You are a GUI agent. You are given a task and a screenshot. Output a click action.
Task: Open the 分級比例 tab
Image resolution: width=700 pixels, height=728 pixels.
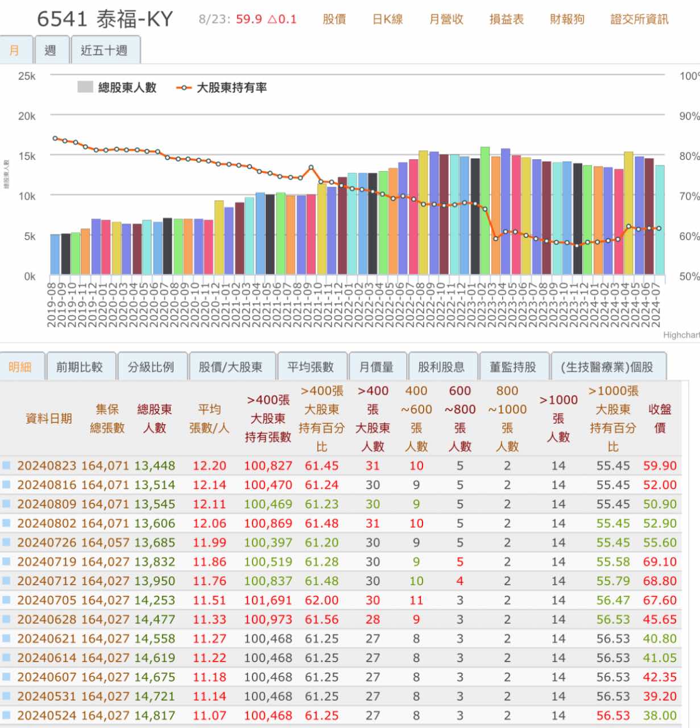[152, 366]
